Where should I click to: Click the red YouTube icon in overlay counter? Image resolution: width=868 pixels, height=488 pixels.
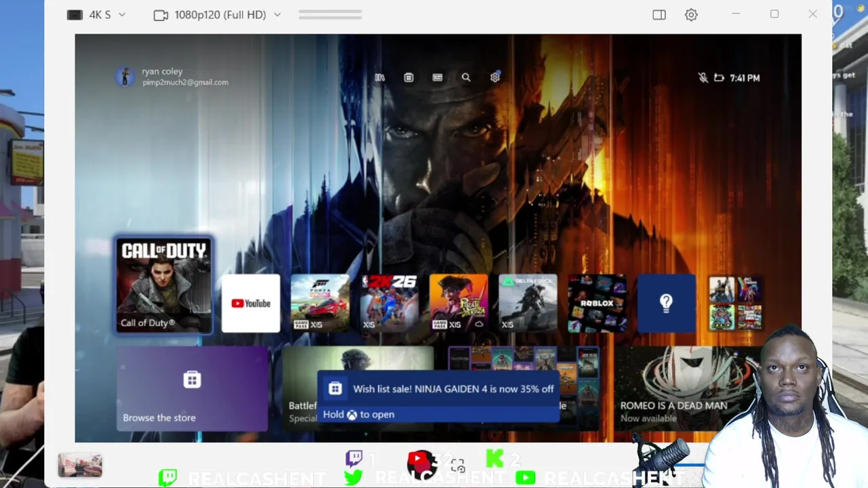click(x=419, y=461)
